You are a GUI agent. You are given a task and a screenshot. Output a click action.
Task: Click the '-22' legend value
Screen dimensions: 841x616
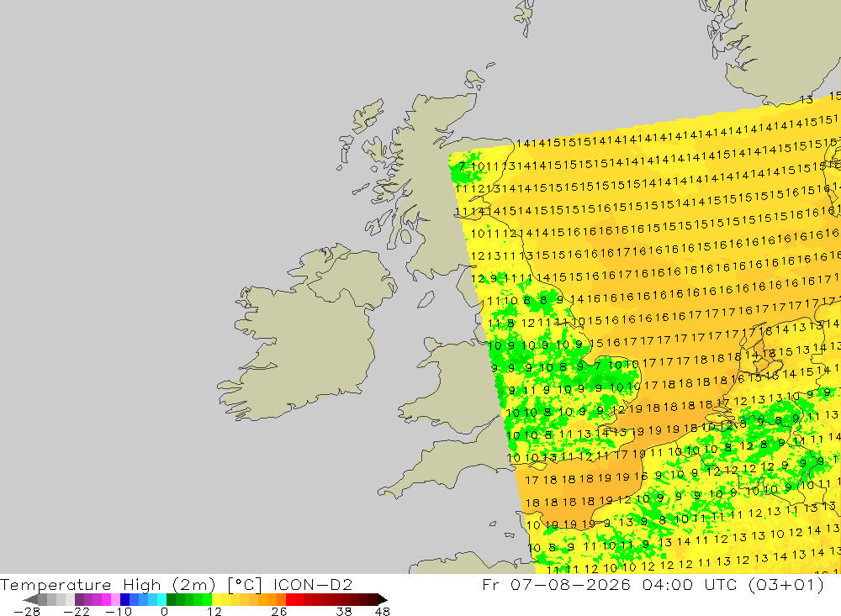(77, 612)
